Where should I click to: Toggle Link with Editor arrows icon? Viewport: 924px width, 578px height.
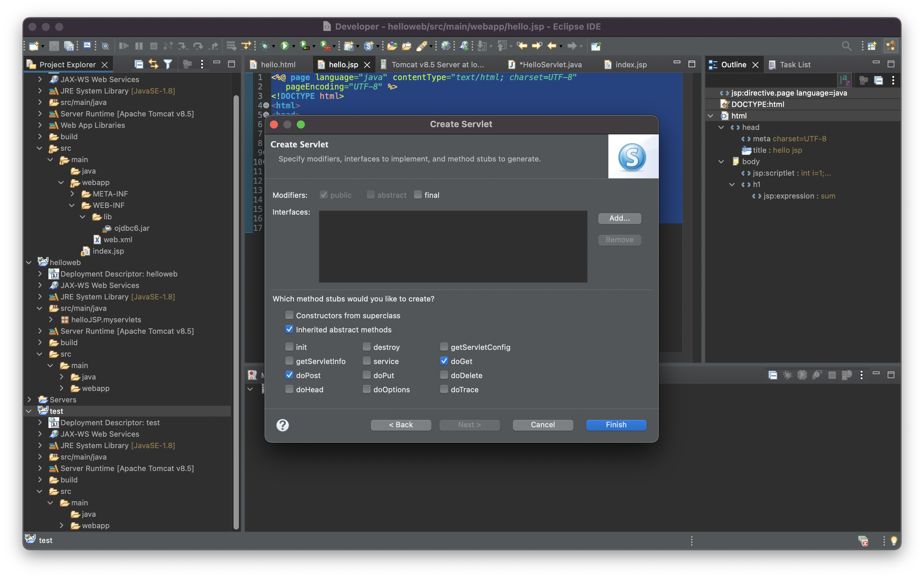click(153, 64)
